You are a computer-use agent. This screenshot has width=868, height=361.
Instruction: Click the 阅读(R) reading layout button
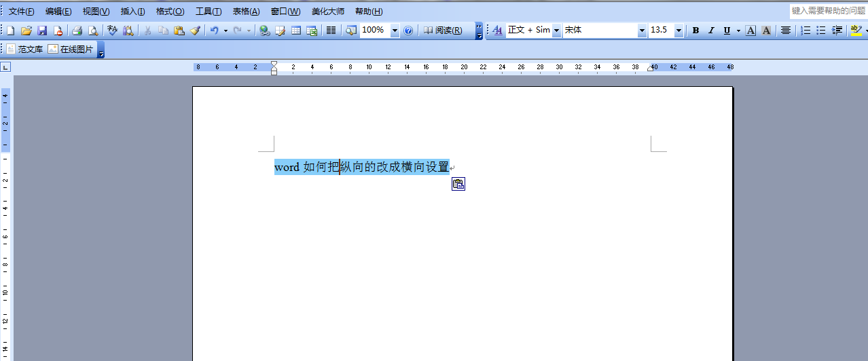(443, 31)
